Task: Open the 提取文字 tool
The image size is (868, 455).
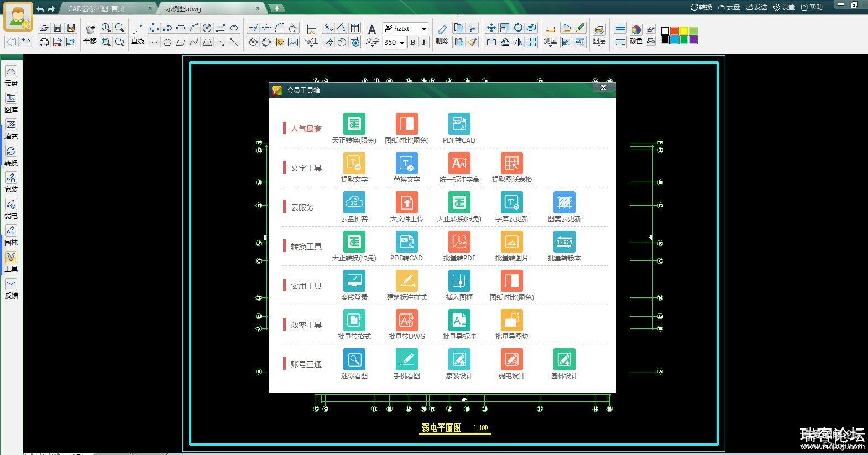Action: [x=354, y=168]
